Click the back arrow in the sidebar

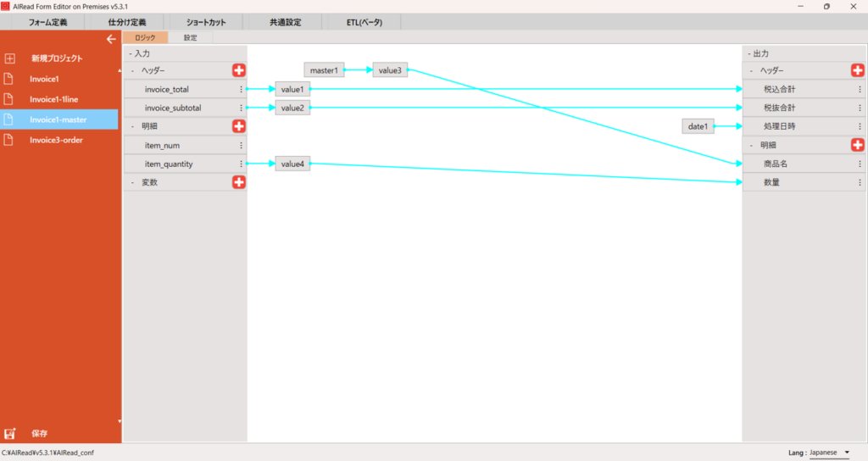coord(110,39)
